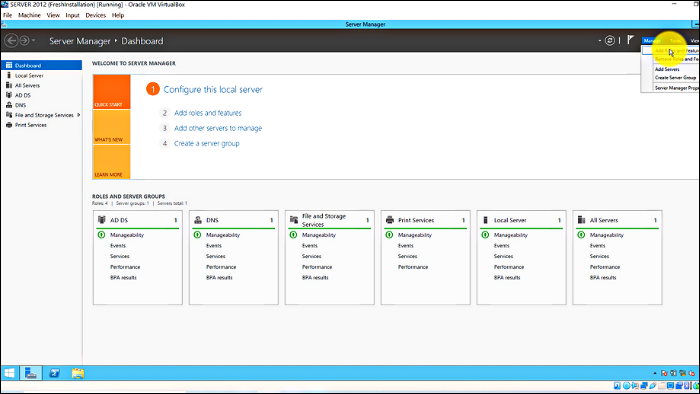
Task: Select Print Services in the sidebar
Action: (42, 125)
